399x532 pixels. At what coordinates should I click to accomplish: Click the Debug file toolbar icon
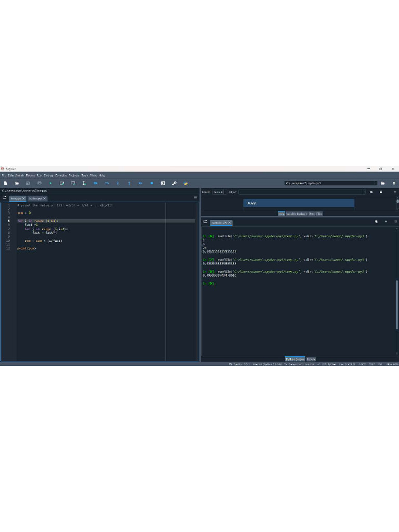click(96, 183)
